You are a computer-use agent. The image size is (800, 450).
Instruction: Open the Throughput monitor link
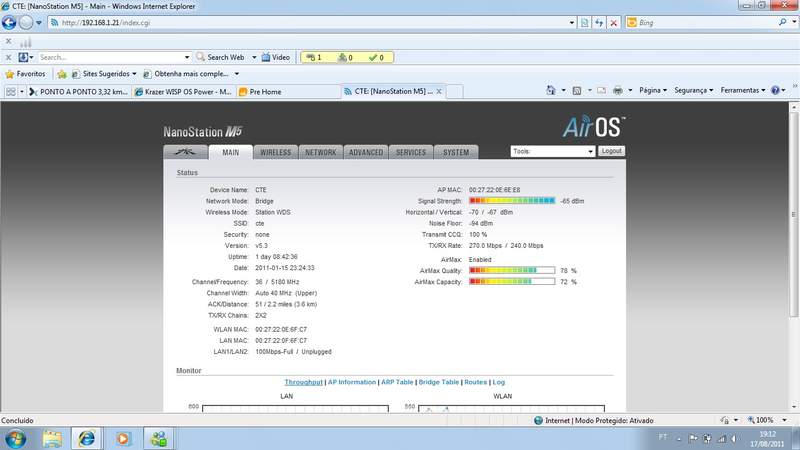click(303, 382)
